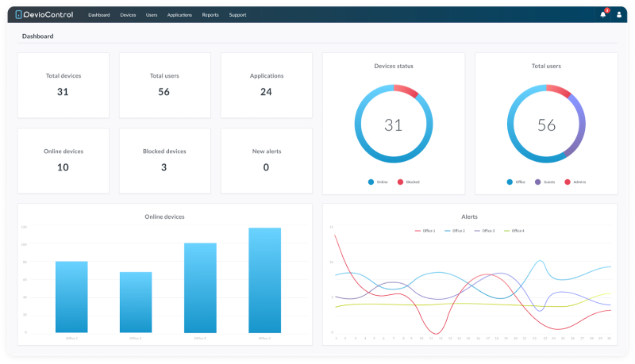
Task: Open the Applications 24 card
Action: [267, 86]
